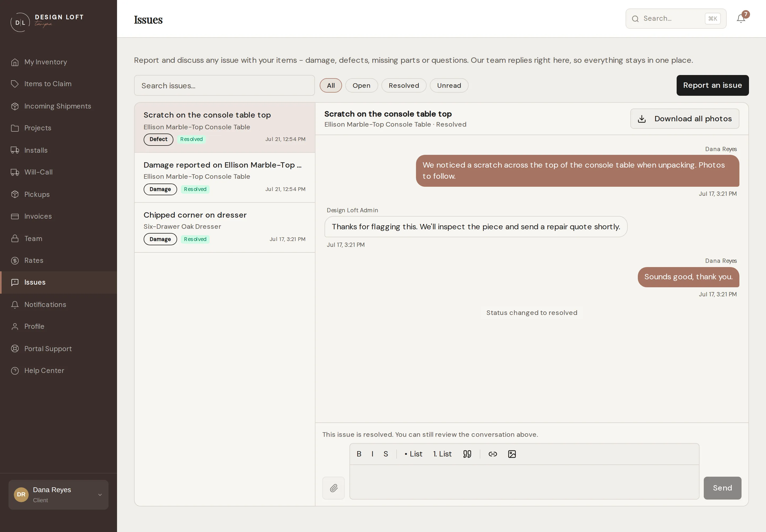The image size is (766, 532).
Task: Navigate to Projects
Action: pyautogui.click(x=59, y=128)
